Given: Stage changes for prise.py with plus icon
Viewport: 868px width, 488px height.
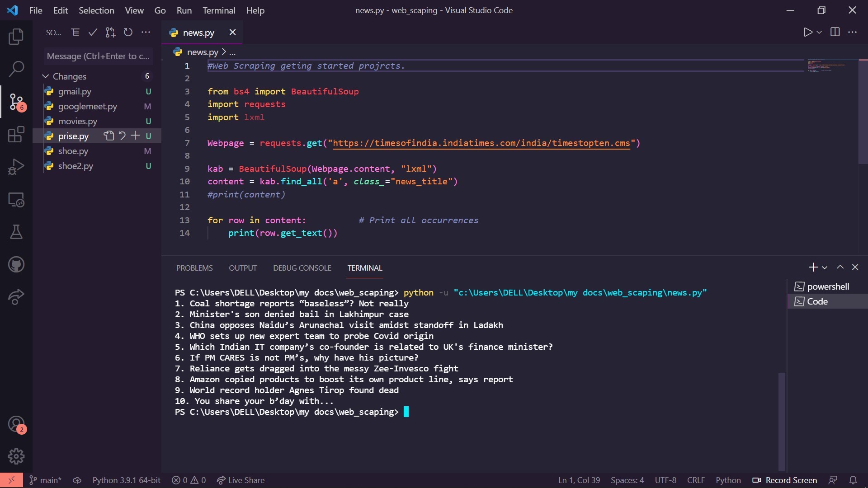Looking at the screenshot, I should click(135, 136).
